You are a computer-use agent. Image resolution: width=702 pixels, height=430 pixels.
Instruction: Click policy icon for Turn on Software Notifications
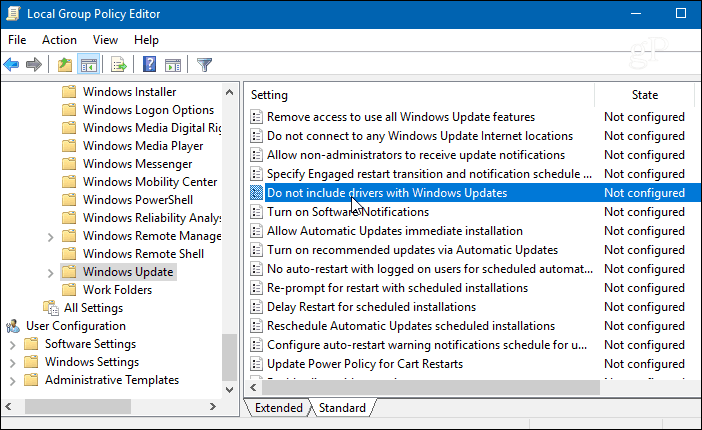click(256, 212)
